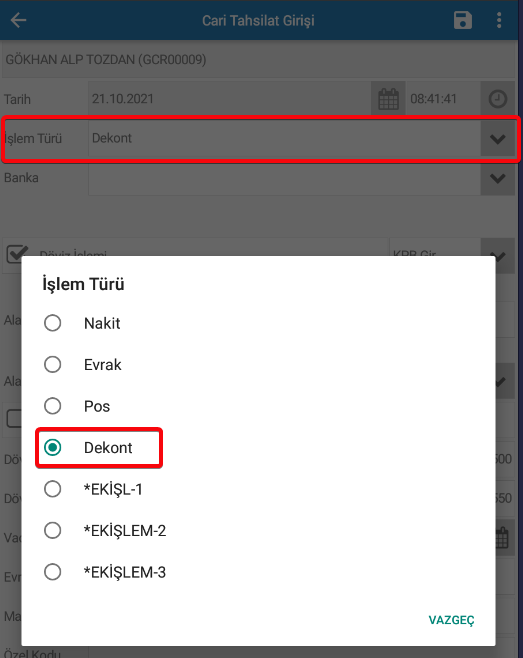This screenshot has height=658, width=523.
Task: Open the calendar date picker icon
Action: (388, 99)
